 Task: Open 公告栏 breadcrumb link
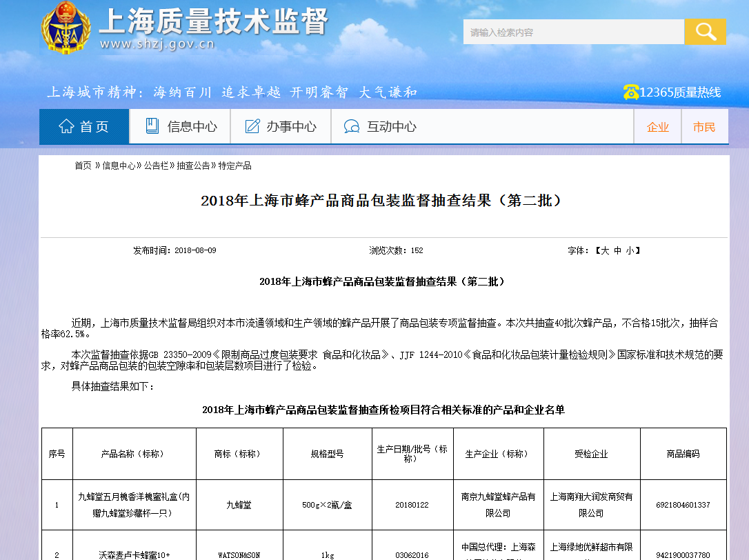[156, 166]
